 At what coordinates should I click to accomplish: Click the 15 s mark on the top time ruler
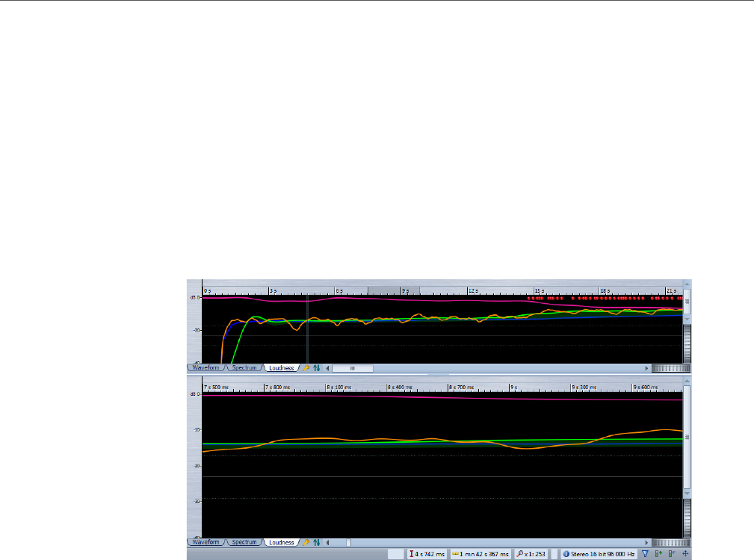pos(540,291)
